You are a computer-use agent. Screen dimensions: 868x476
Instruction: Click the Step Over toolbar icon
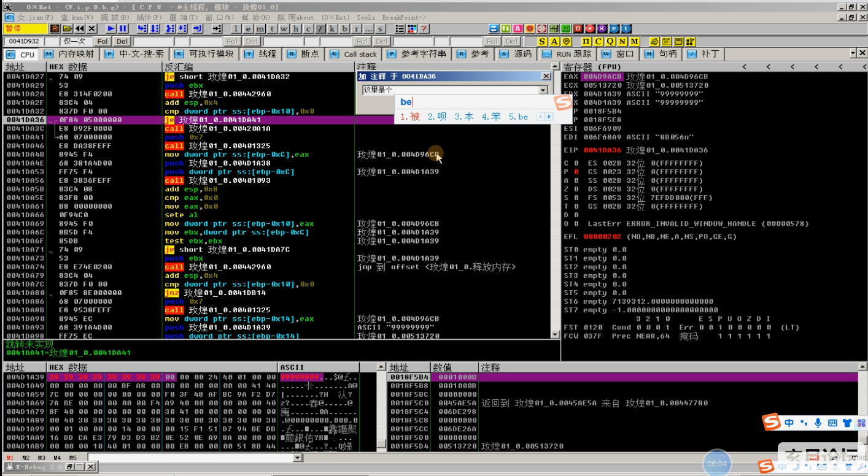(x=155, y=29)
